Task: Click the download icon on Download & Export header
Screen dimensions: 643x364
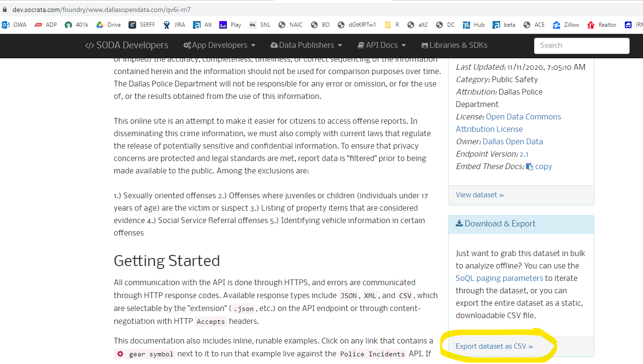Action: click(458, 224)
